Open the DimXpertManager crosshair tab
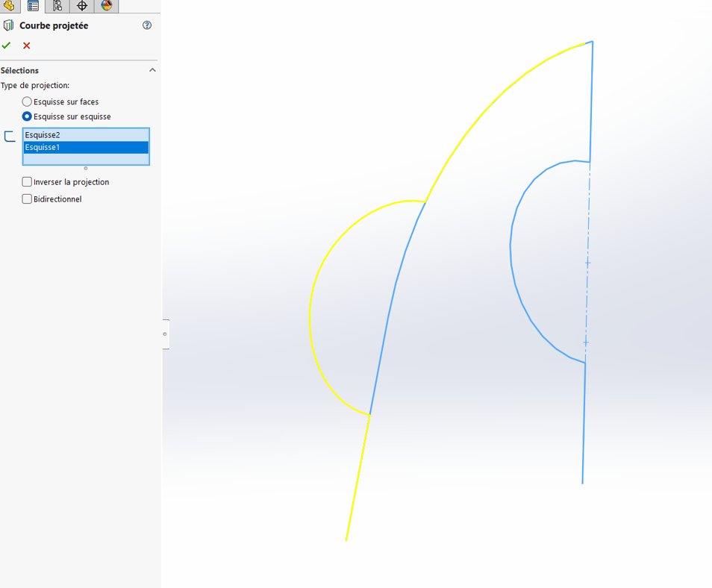This screenshot has width=712, height=588. pos(82,6)
